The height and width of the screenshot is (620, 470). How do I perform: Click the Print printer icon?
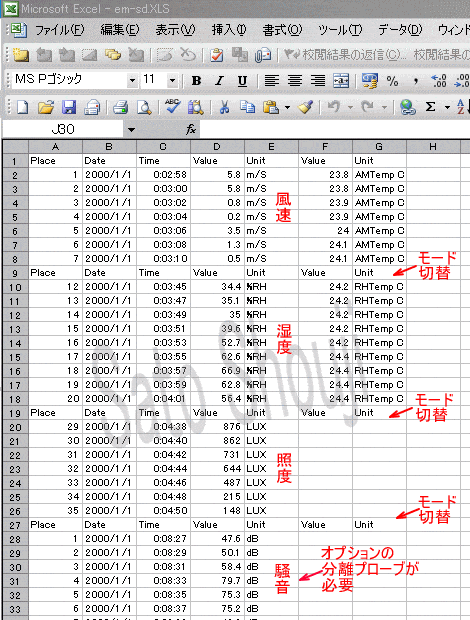point(121,107)
